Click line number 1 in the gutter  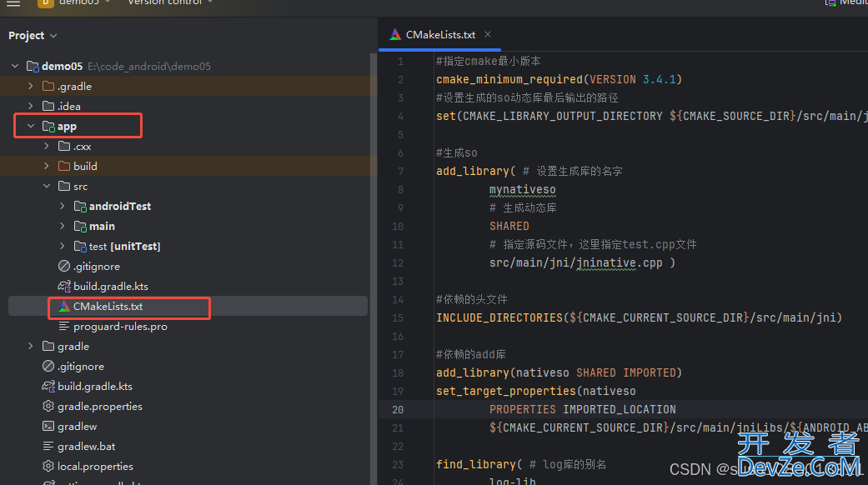pos(400,62)
